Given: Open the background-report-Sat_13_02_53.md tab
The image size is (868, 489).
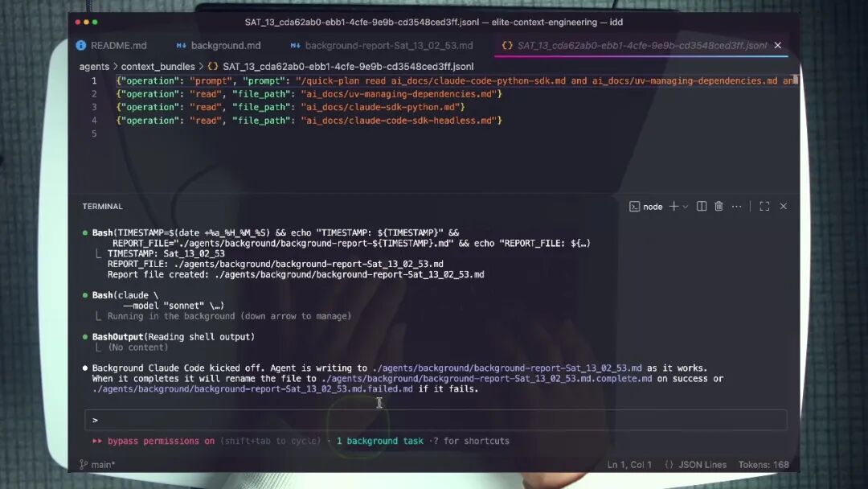Looking at the screenshot, I should coord(382,45).
